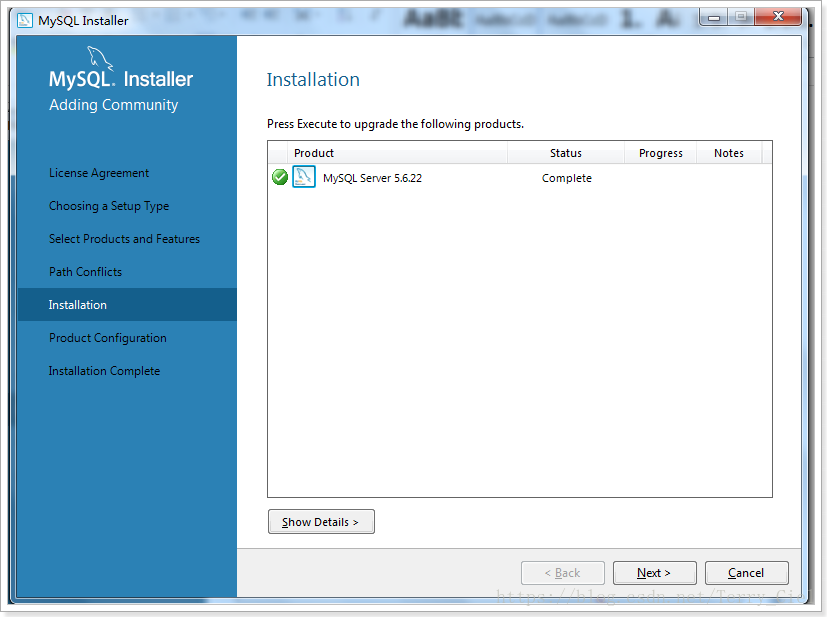
Task: Select License Agreement step in sidebar
Action: click(x=99, y=173)
